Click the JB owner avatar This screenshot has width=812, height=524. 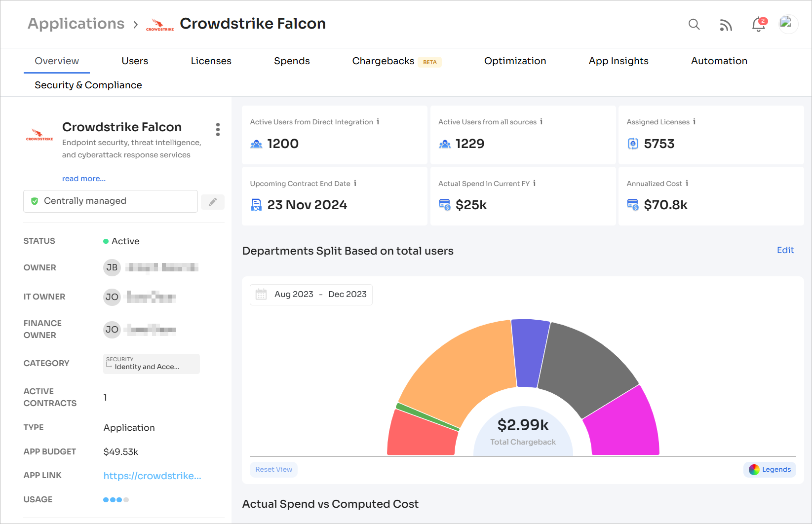112,267
